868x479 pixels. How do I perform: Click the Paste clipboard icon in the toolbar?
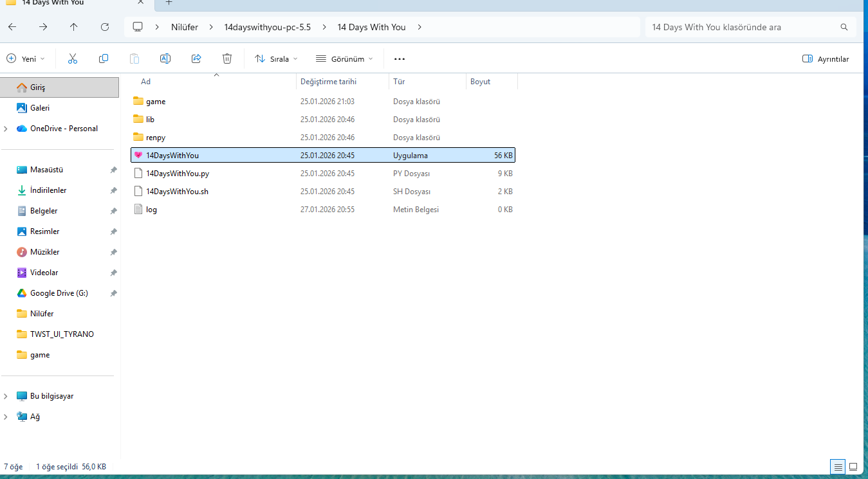(134, 59)
